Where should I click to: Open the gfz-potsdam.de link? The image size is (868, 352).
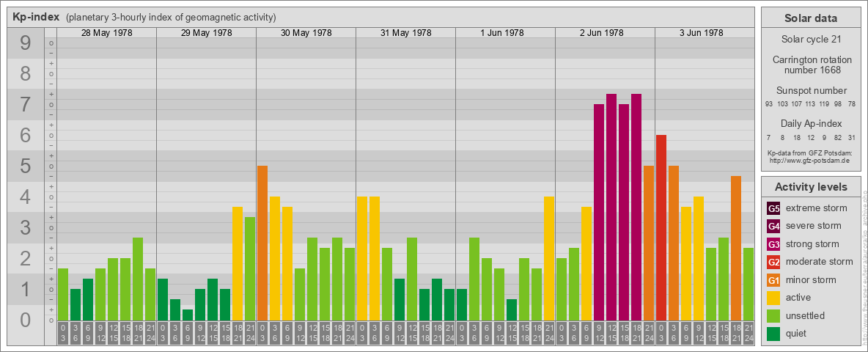(x=810, y=161)
